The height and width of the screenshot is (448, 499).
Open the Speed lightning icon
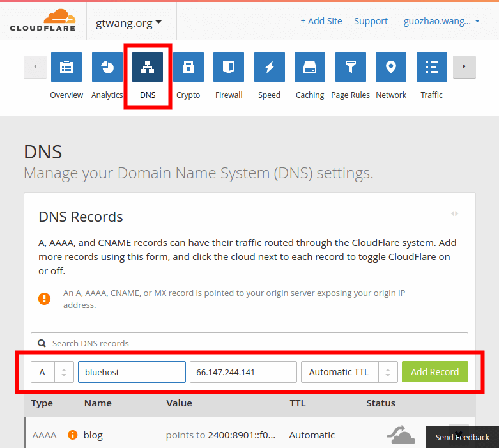(270, 67)
